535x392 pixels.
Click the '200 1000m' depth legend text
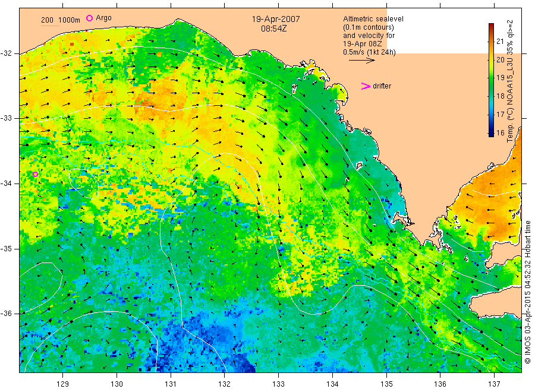coord(61,20)
